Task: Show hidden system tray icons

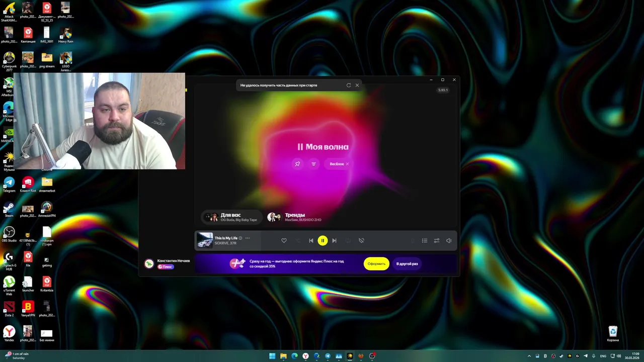Action: [529, 356]
